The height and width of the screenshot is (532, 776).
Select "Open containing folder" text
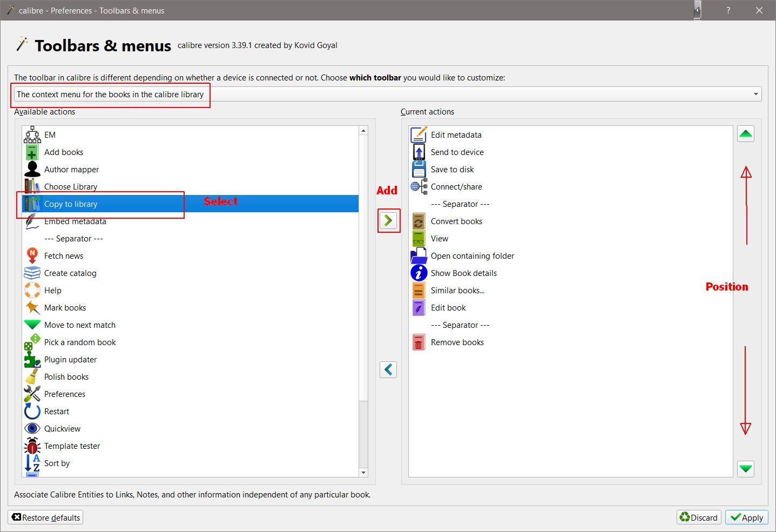[473, 255]
